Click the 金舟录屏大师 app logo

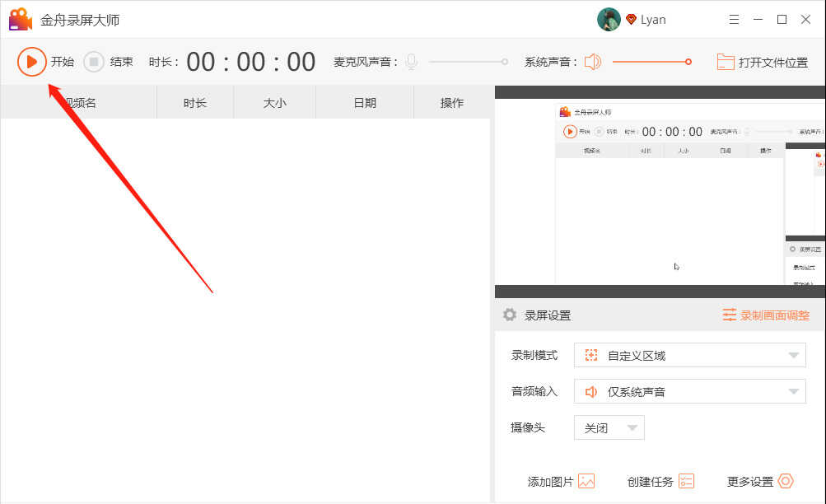21,20
